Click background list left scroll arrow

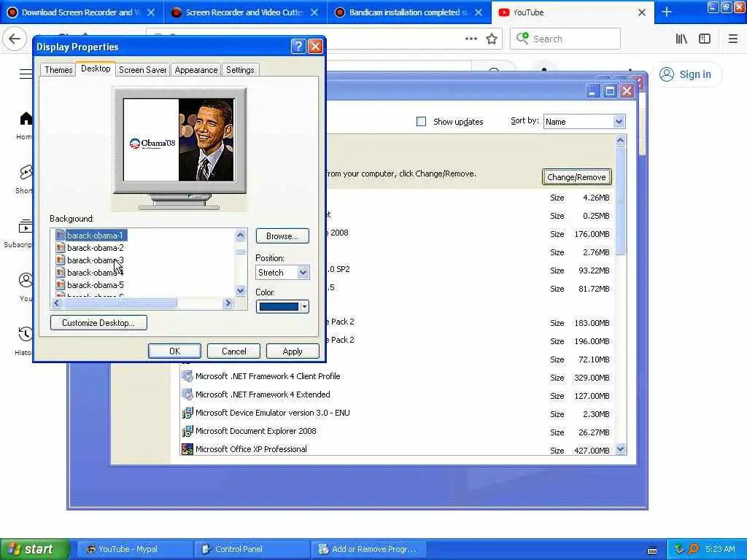click(x=57, y=303)
